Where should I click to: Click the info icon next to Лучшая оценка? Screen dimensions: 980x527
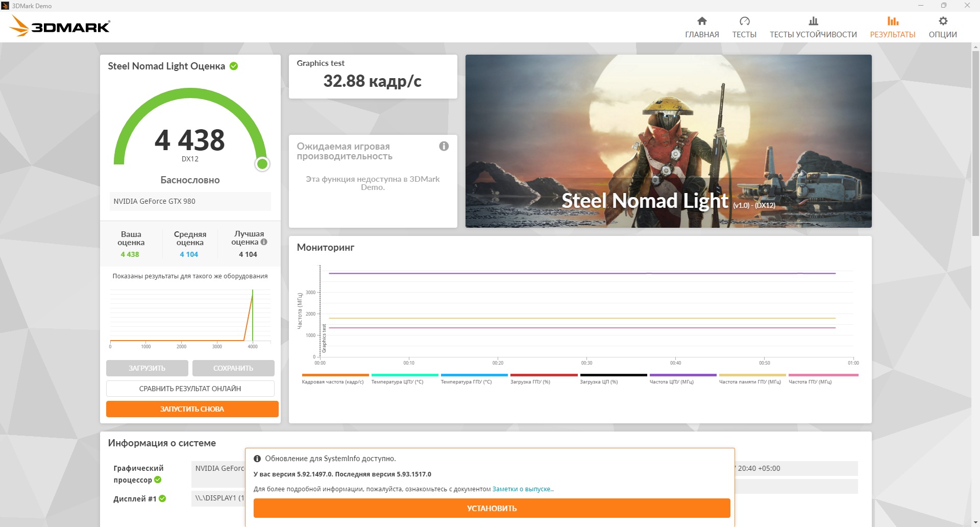coord(264,242)
